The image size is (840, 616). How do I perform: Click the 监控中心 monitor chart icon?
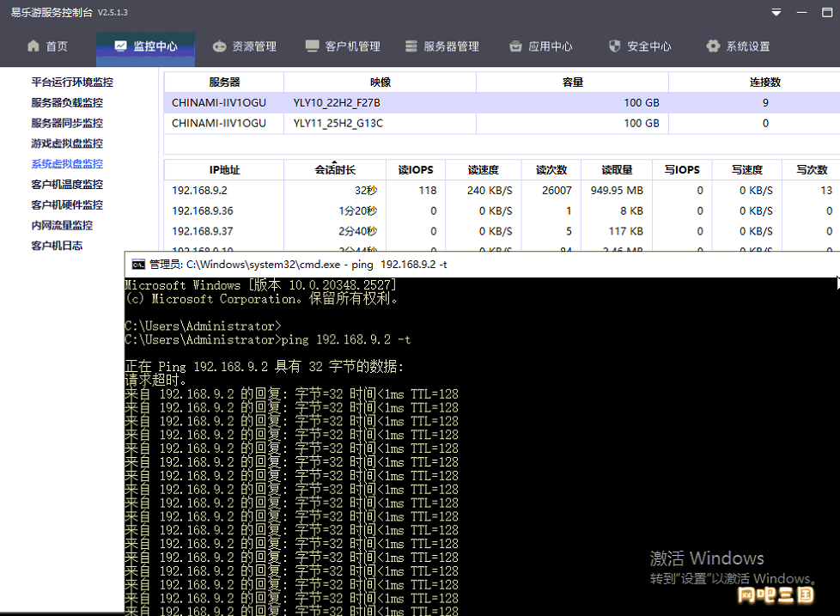(x=120, y=46)
